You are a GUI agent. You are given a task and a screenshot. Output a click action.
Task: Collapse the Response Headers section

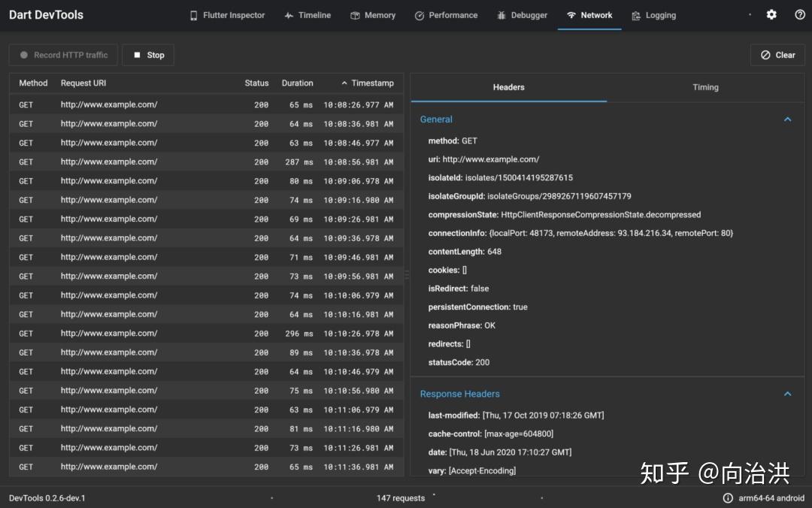(787, 394)
